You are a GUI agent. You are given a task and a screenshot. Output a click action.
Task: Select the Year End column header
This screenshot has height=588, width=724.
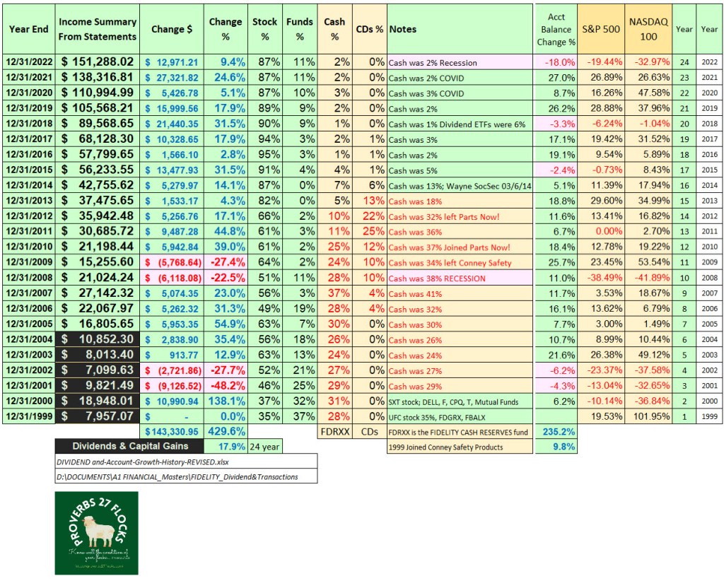[x=28, y=29]
